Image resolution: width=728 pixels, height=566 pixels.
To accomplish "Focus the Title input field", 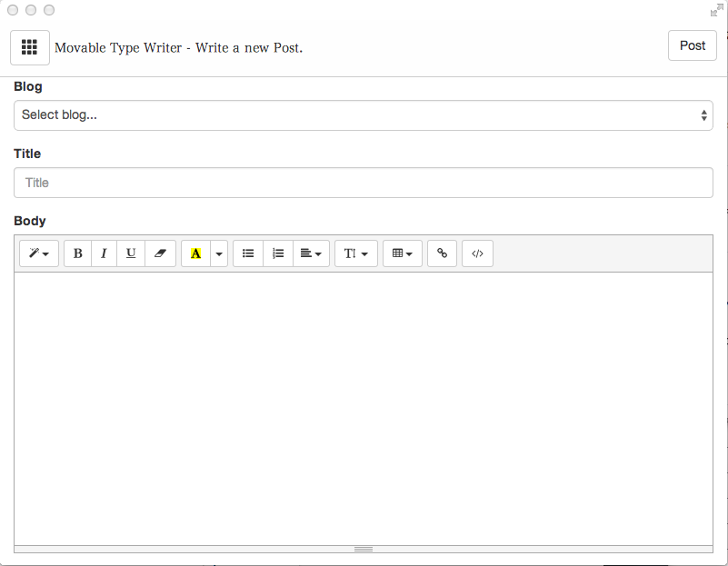I will coord(363,183).
